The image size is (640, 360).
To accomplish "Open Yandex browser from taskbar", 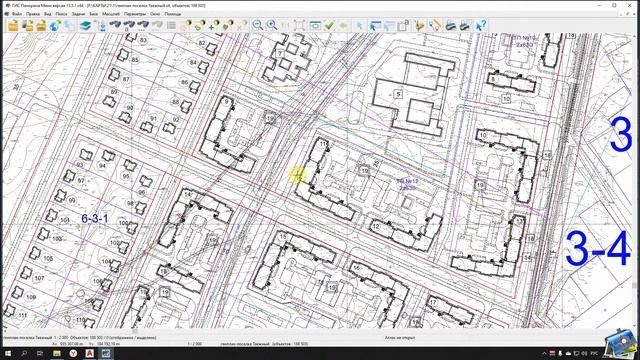I will [73, 353].
